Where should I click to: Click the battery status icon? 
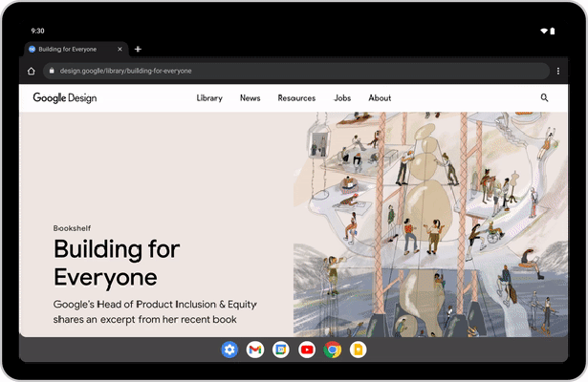point(553,32)
